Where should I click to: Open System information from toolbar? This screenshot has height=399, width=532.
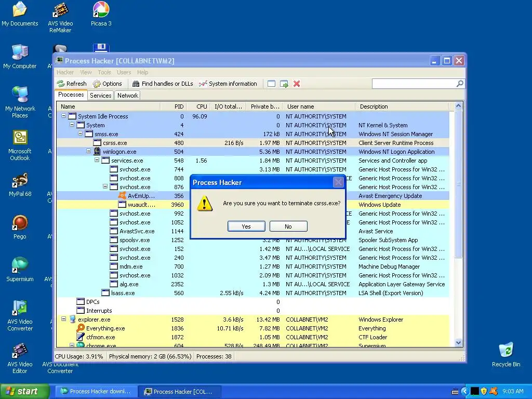pyautogui.click(x=228, y=84)
